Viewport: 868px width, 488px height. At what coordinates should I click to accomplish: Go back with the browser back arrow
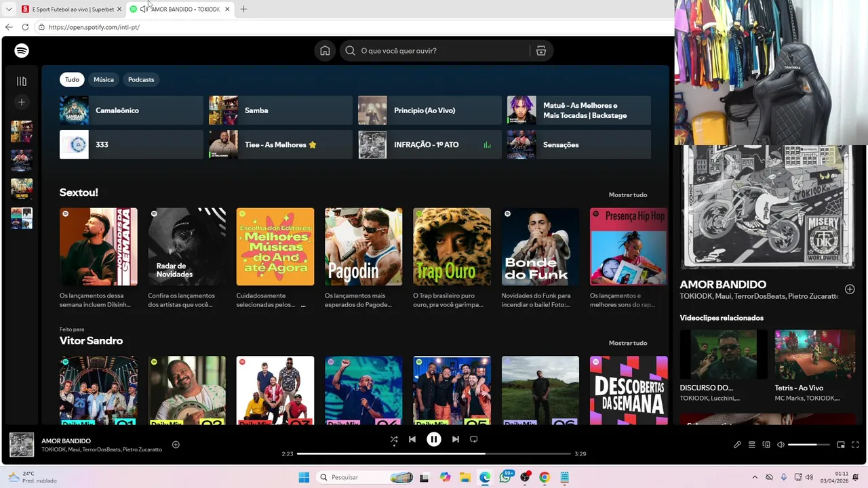click(9, 27)
